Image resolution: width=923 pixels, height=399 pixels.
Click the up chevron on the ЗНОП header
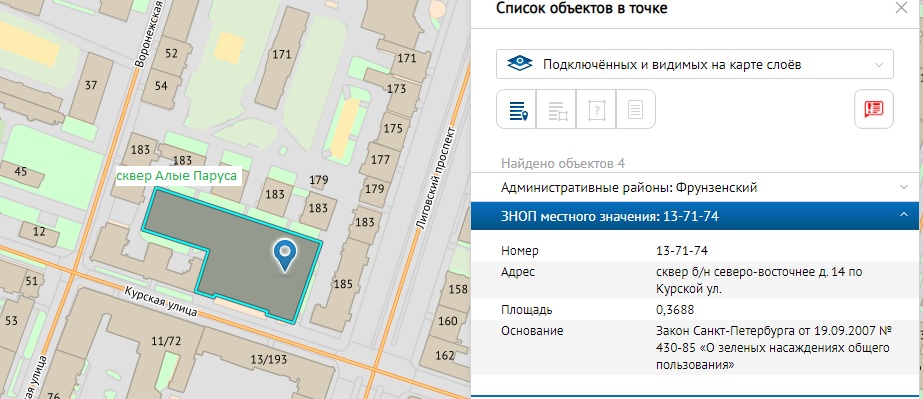click(x=904, y=215)
